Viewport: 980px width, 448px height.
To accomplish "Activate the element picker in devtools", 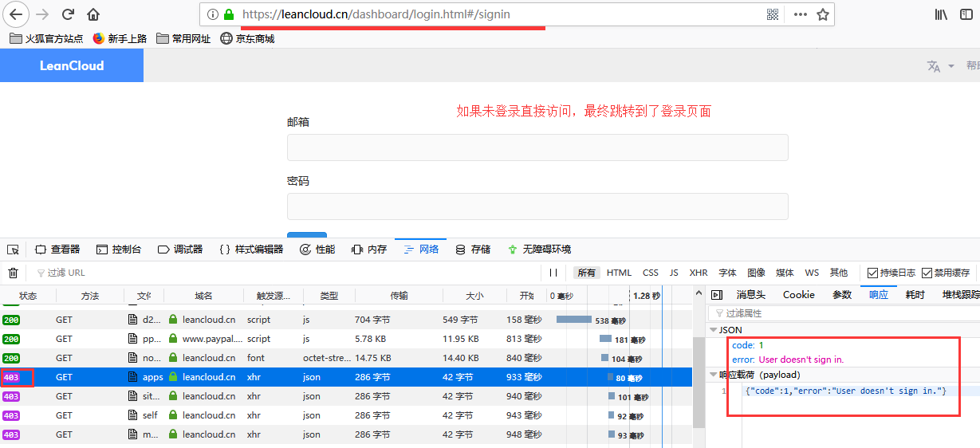I will (14, 250).
